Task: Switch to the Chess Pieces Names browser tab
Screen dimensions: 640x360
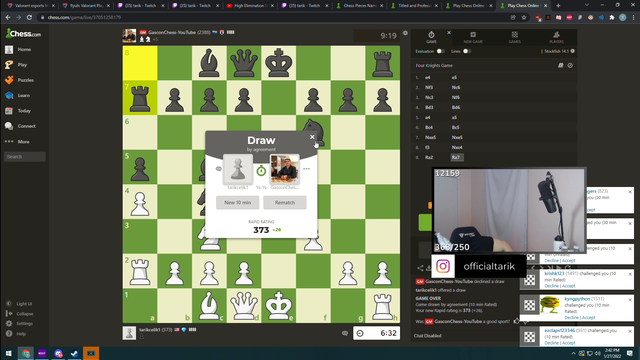Action: [360, 6]
